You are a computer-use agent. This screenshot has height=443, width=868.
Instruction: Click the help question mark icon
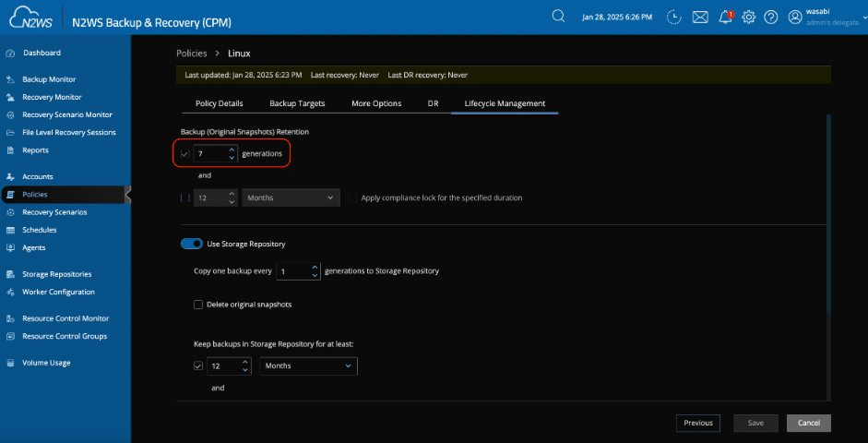(771, 18)
